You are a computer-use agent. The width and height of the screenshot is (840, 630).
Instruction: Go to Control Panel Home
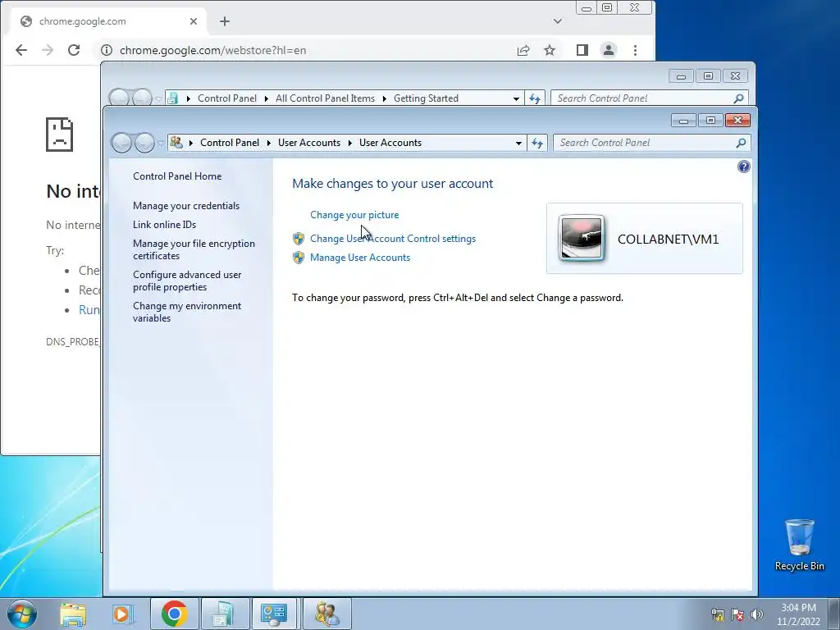(x=177, y=176)
